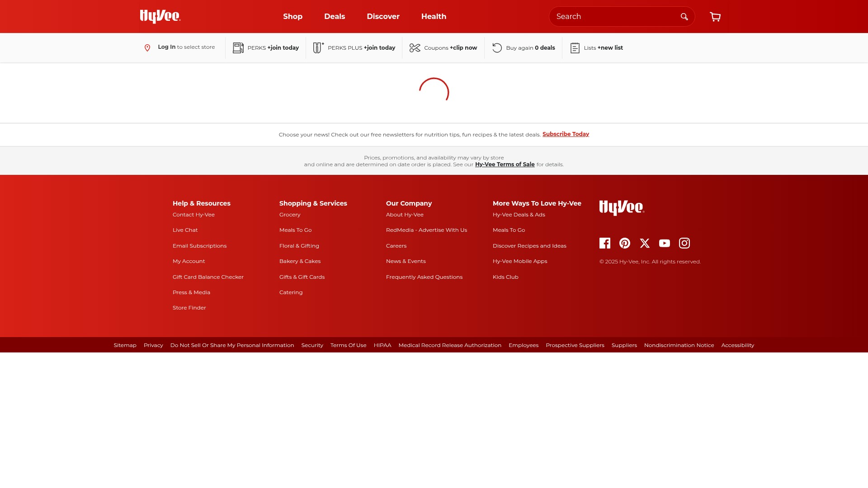The height and width of the screenshot is (488, 868).
Task: Open Meals To Go under Shopping & Services
Action: [295, 230]
